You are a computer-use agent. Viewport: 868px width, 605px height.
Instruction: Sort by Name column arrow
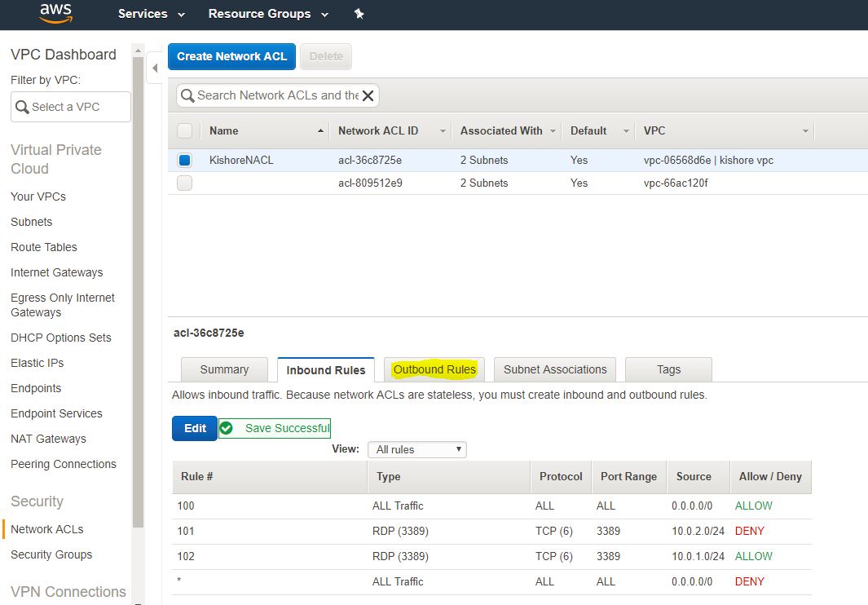pos(321,130)
